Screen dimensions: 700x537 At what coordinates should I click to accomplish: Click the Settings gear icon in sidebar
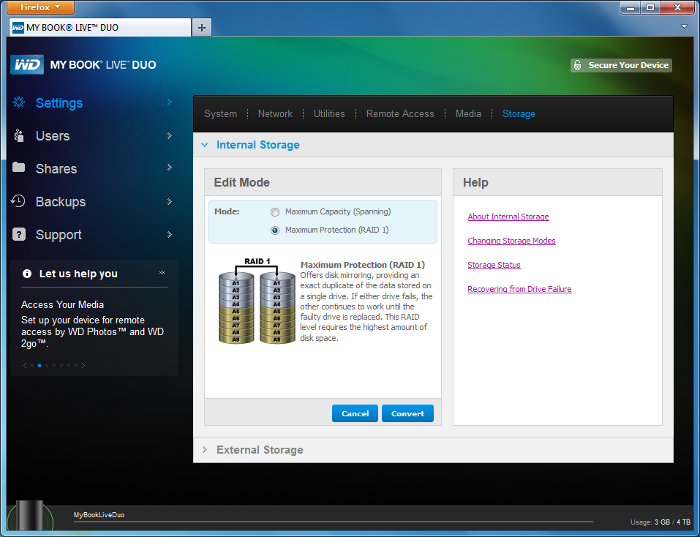coord(19,102)
